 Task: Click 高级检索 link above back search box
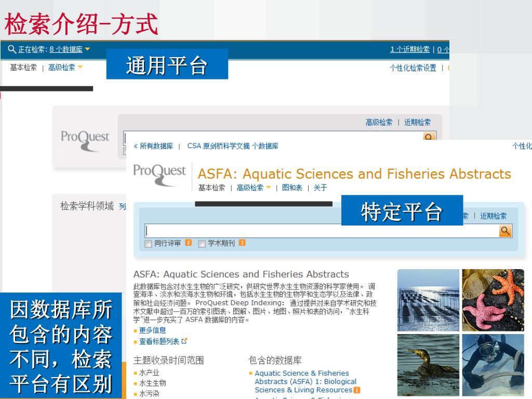[x=379, y=122]
